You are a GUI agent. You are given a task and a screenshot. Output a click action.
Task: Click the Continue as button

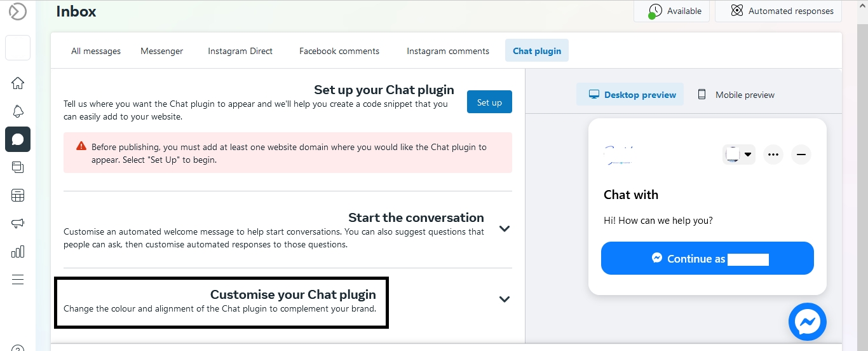pos(707,259)
